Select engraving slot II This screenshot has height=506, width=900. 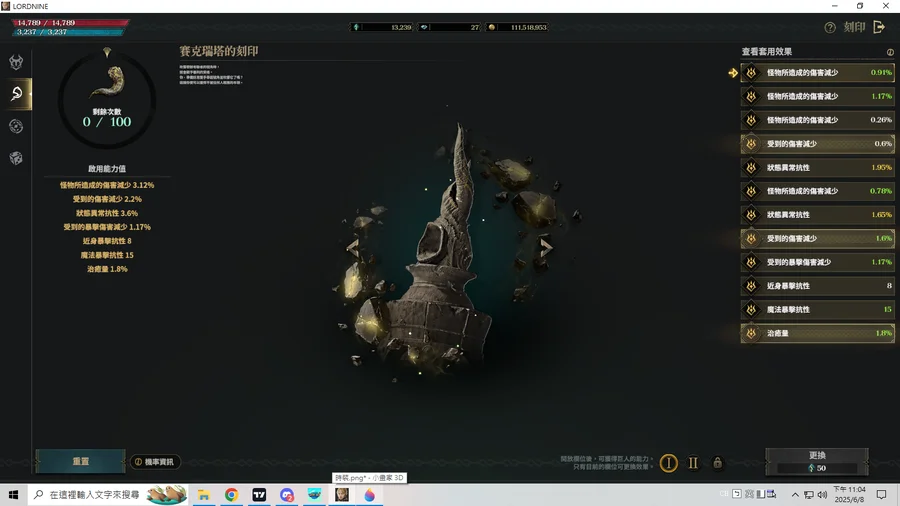click(x=693, y=463)
